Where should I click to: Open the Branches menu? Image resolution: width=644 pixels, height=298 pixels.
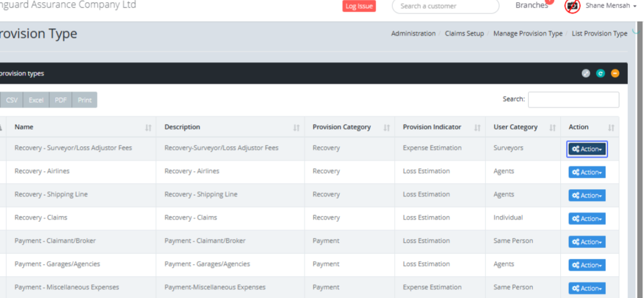click(531, 6)
